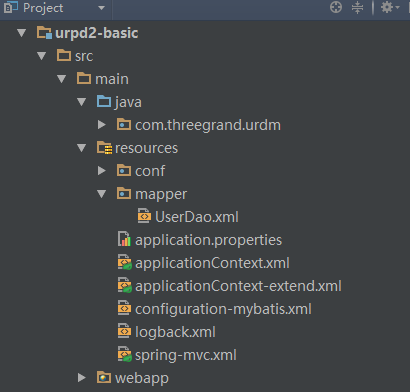Screen dimensions: 410x392
Task: Click the UserDao.xml file icon
Action: coord(144,216)
